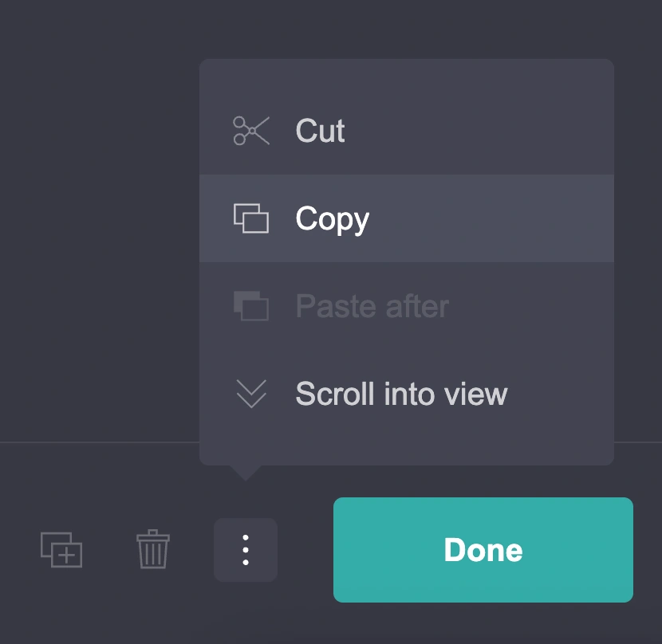
Task: Duplicate item with the plus squares icon
Action: coord(61,550)
